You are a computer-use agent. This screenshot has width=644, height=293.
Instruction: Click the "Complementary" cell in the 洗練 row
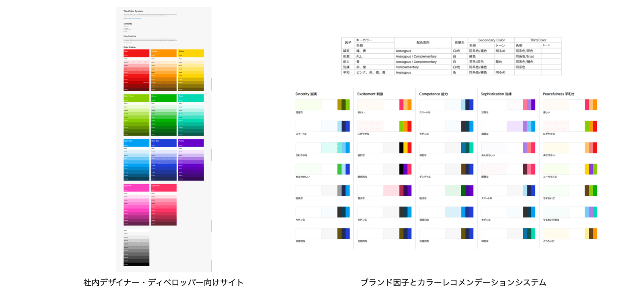(407, 67)
